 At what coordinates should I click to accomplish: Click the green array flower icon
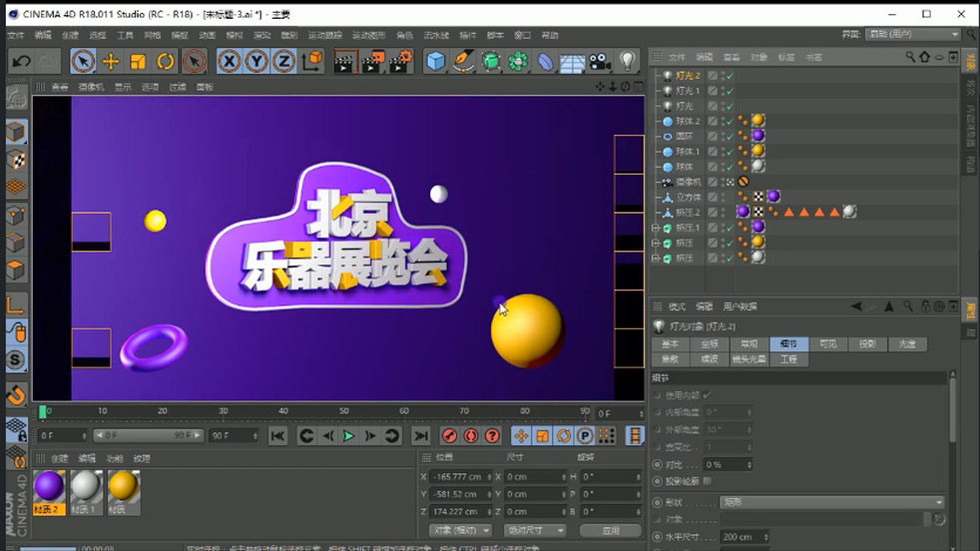coord(518,61)
